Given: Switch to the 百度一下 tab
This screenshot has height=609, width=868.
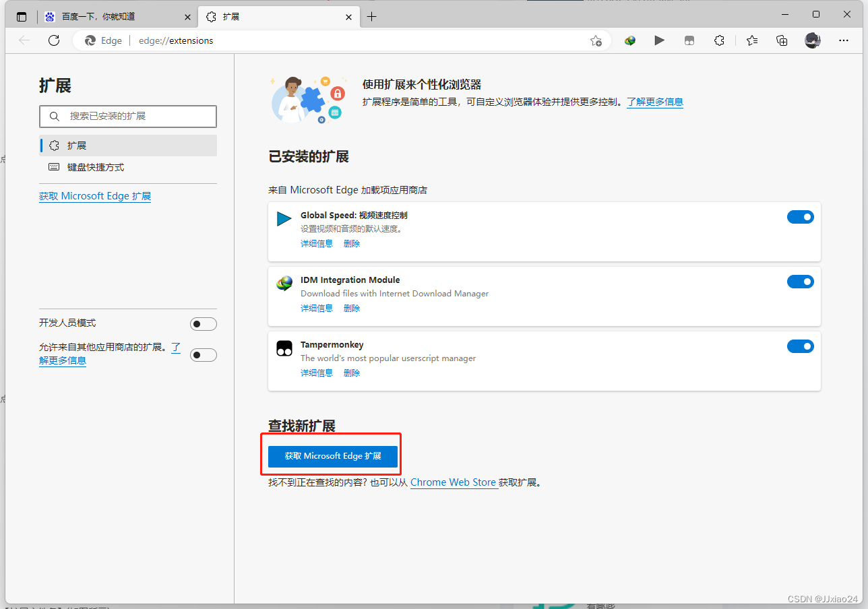Looking at the screenshot, I should coord(117,17).
